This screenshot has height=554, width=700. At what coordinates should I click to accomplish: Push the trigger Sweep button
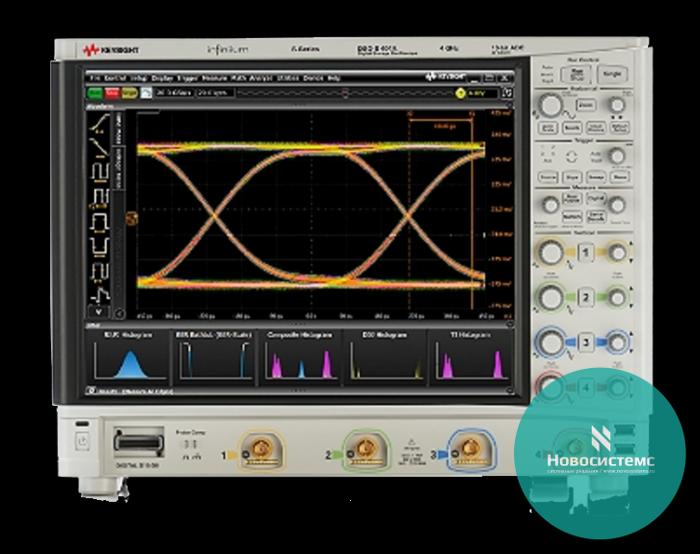pyautogui.click(x=595, y=177)
